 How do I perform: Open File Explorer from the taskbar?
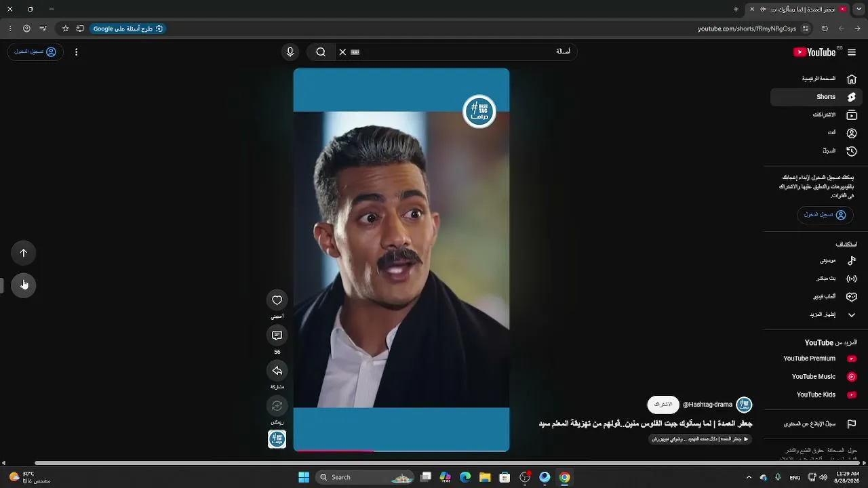tap(485, 477)
